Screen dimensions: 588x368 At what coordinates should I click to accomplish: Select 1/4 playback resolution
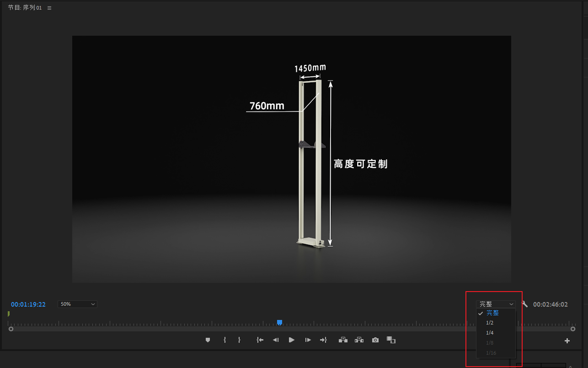point(490,333)
